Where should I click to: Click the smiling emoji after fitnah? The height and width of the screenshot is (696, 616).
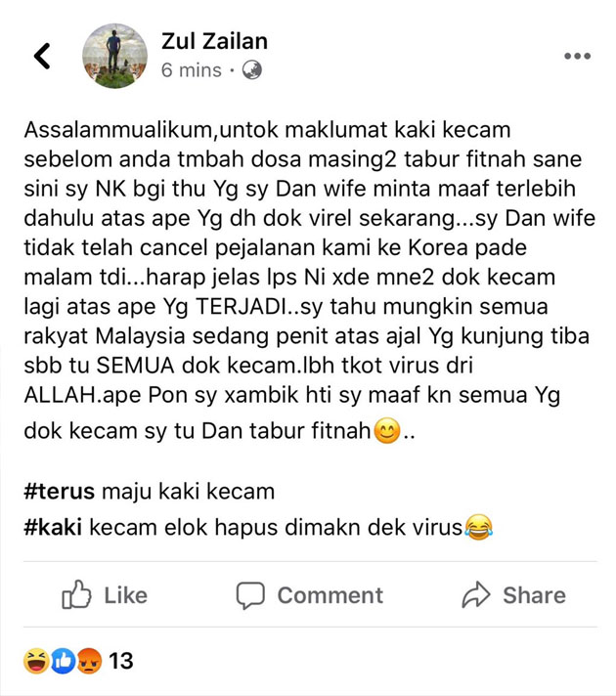(x=387, y=431)
